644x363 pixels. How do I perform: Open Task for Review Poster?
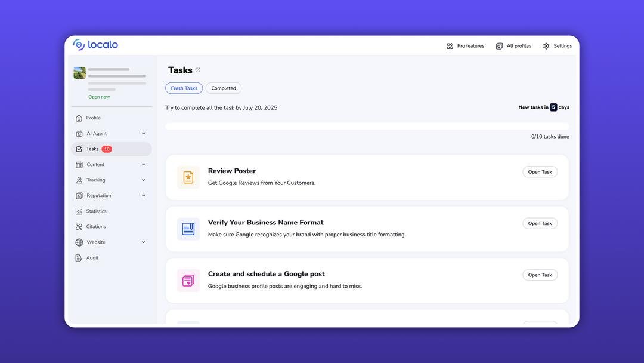coord(540,172)
